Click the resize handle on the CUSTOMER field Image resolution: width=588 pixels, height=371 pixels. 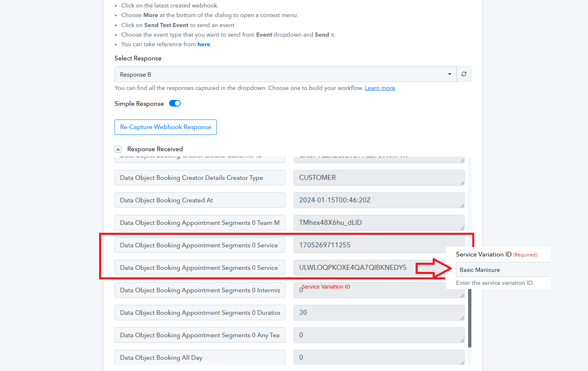coord(462,183)
